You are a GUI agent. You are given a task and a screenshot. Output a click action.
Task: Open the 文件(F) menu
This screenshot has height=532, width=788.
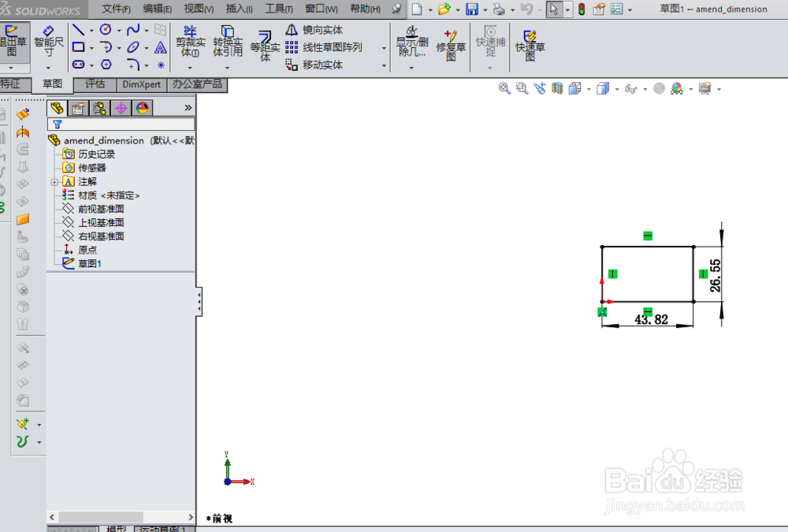(x=116, y=9)
